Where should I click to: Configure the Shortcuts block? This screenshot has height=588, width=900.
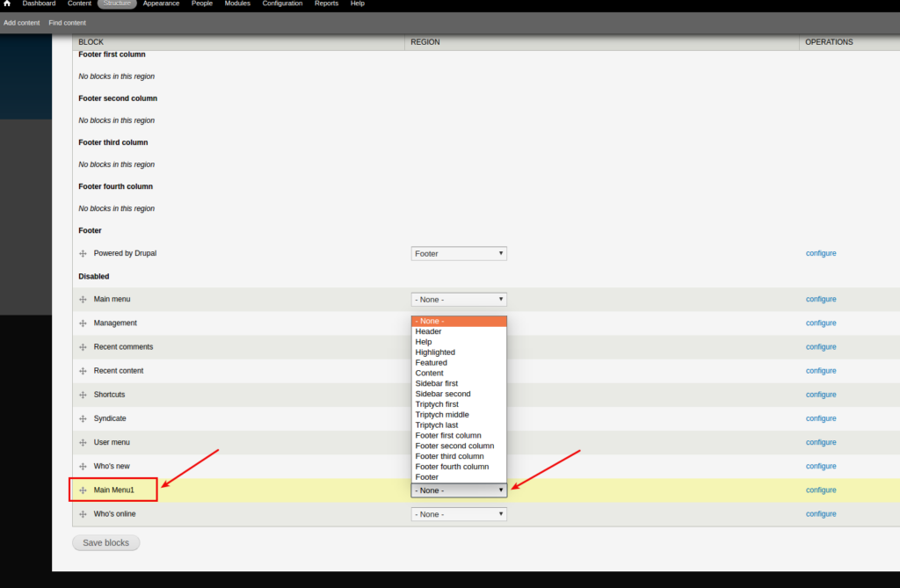(x=821, y=395)
